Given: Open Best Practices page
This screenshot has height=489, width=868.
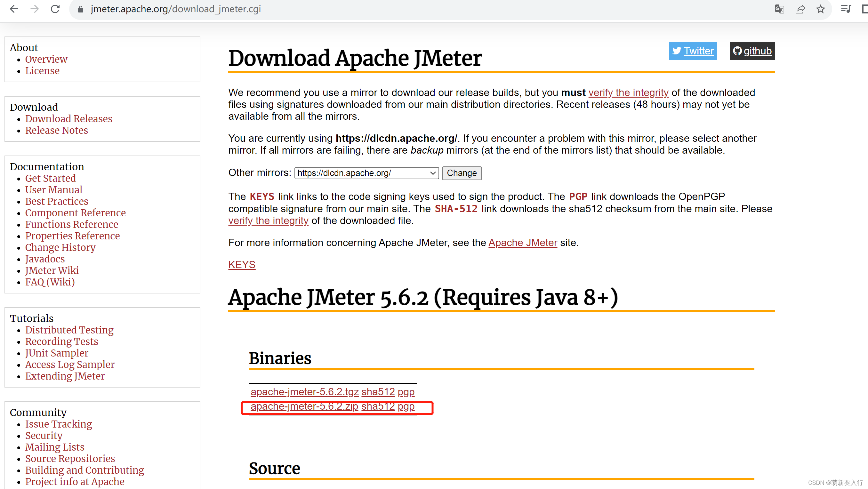Looking at the screenshot, I should (x=57, y=201).
